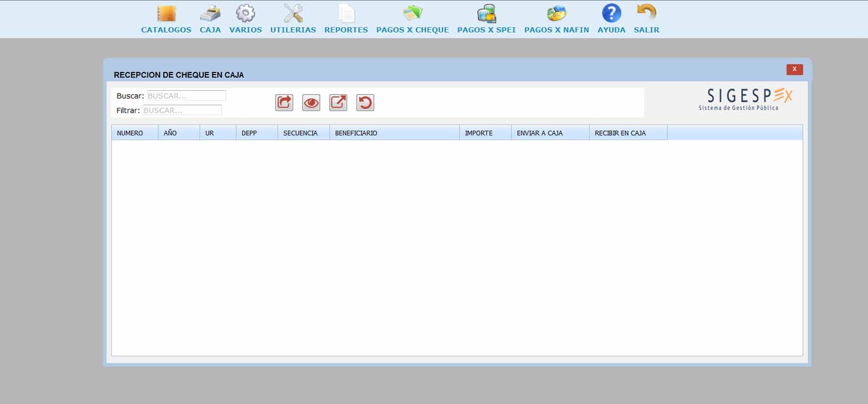The image size is (868, 404).
Task: Click the SALIR return arrow icon
Action: click(647, 13)
